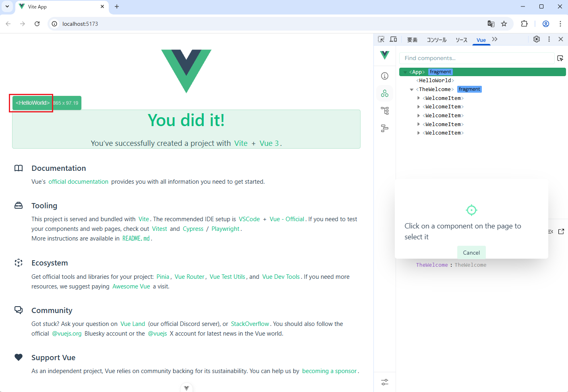
Task: Go forward in browser history
Action: [23, 24]
